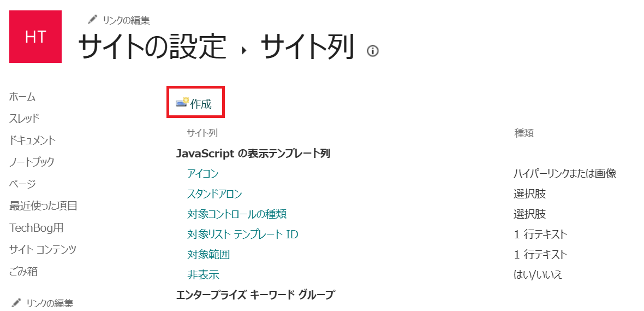Viewport: 644px width, 311px height.
Task: Open ホーム in the left navigation
Action: click(x=22, y=97)
